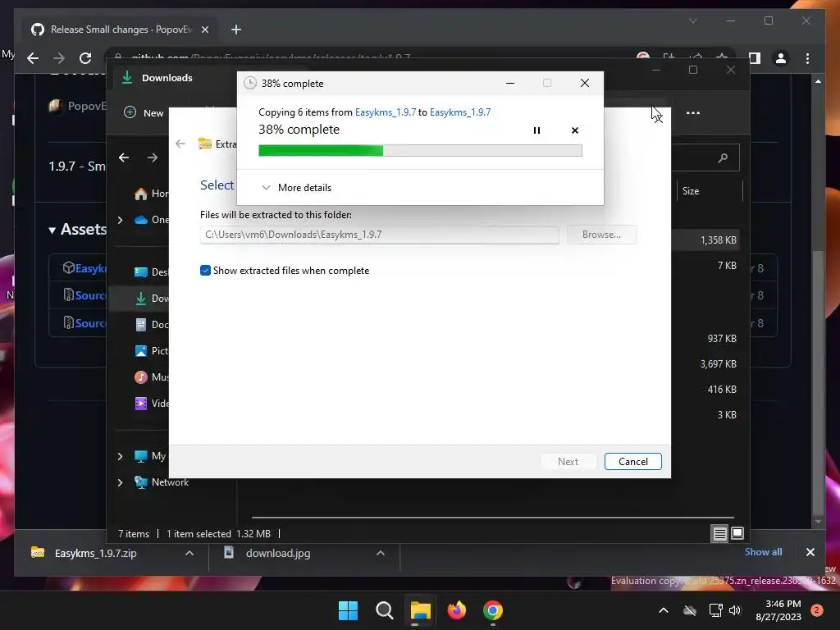Switch to Details view layout
Viewport: 840px width, 630px height.
719,533
